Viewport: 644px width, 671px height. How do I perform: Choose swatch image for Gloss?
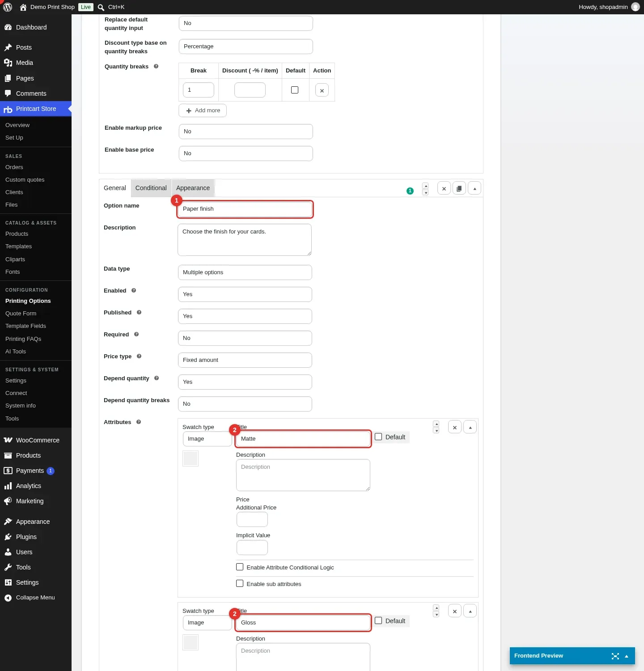pyautogui.click(x=191, y=642)
